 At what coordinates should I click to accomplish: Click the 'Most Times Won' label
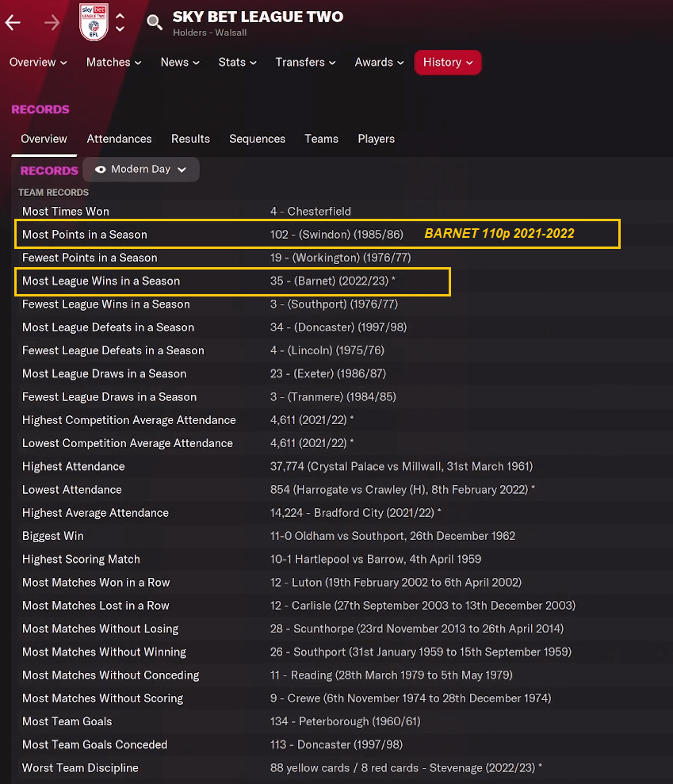pos(66,212)
